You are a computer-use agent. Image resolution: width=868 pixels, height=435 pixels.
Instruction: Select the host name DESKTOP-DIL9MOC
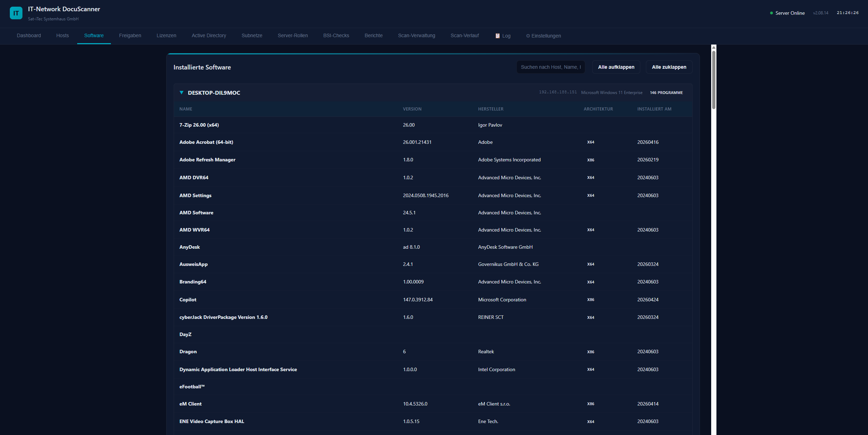pyautogui.click(x=214, y=92)
